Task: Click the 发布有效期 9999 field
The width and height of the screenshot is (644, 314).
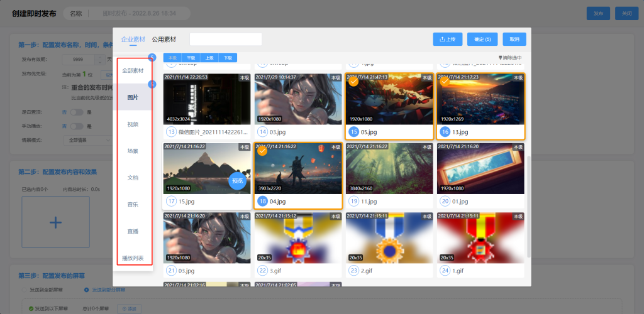Action: pyautogui.click(x=79, y=59)
